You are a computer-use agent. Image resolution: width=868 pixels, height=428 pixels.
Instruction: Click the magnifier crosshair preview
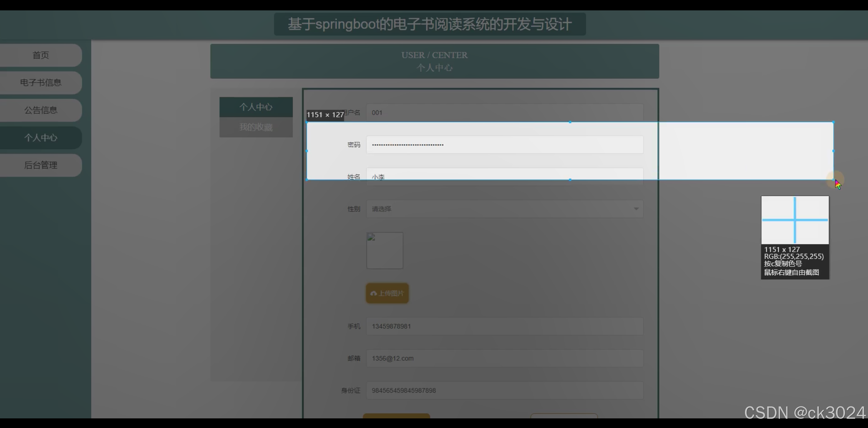pos(795,220)
